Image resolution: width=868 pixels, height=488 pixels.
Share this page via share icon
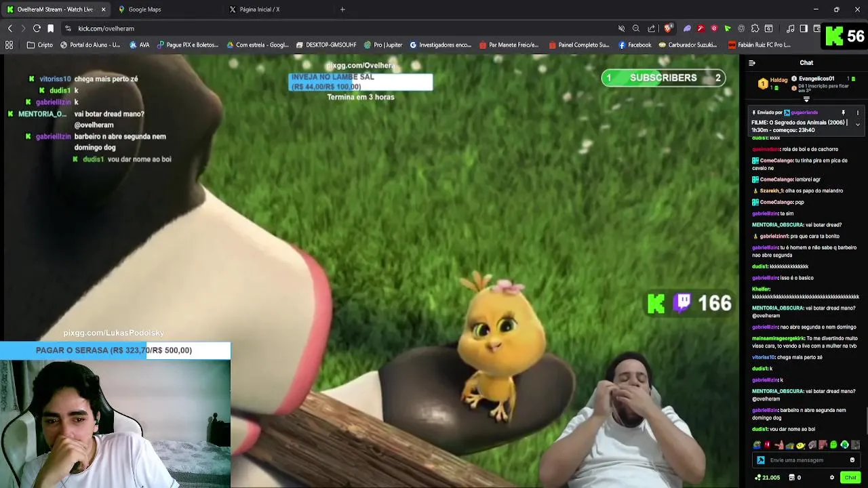pos(652,28)
